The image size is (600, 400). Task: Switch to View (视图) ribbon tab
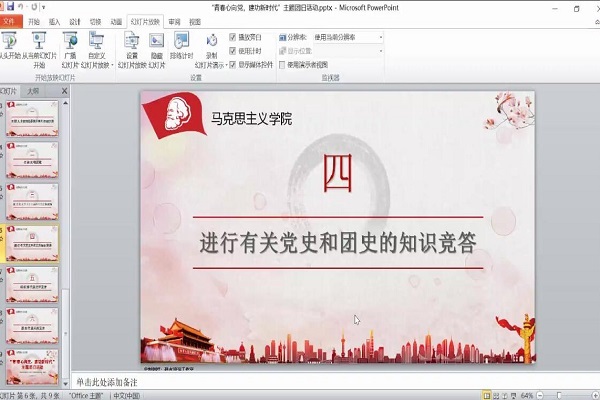point(195,22)
